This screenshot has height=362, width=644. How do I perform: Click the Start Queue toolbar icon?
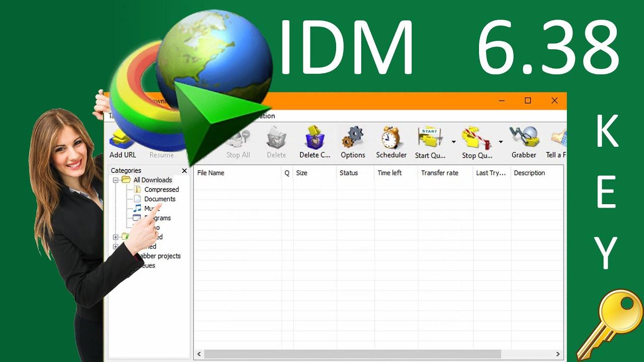coord(430,138)
